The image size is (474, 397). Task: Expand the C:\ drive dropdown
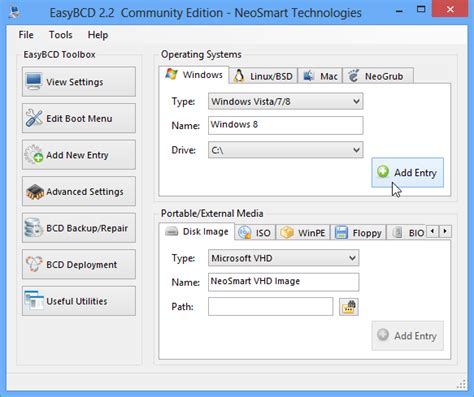[x=286, y=150]
